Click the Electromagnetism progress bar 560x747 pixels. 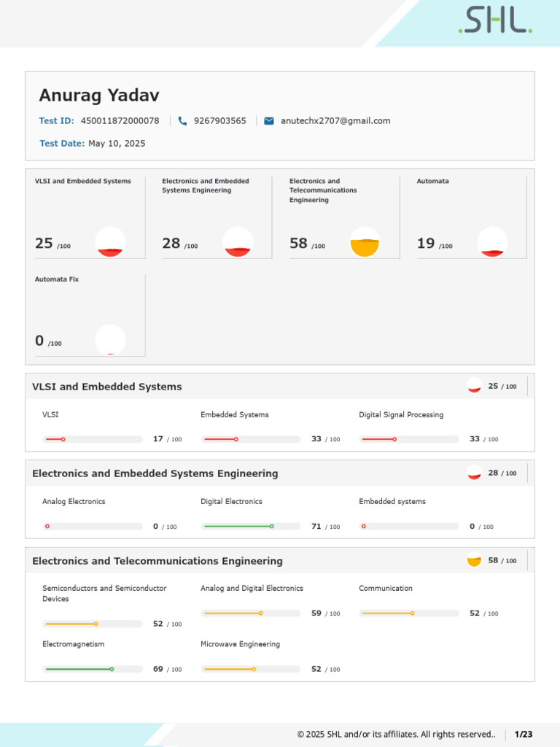tap(93, 669)
